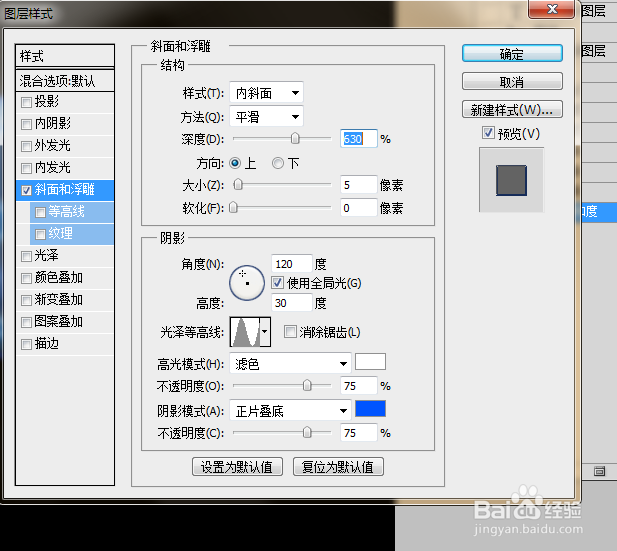Enable the 图案叠加 pattern overlay checkbox
Screen dimensions: 617x551
[26, 323]
